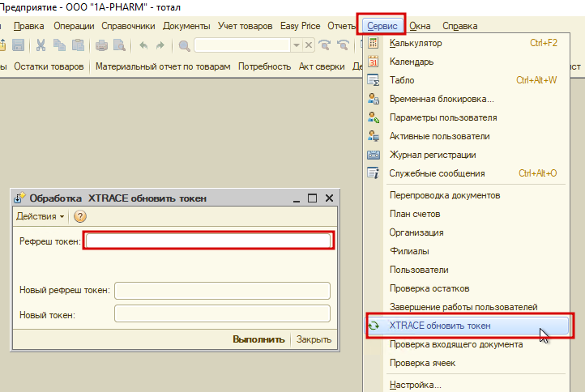The height and width of the screenshot is (392, 585).
Task: Click the Активные пользователи icon
Action: 374,136
